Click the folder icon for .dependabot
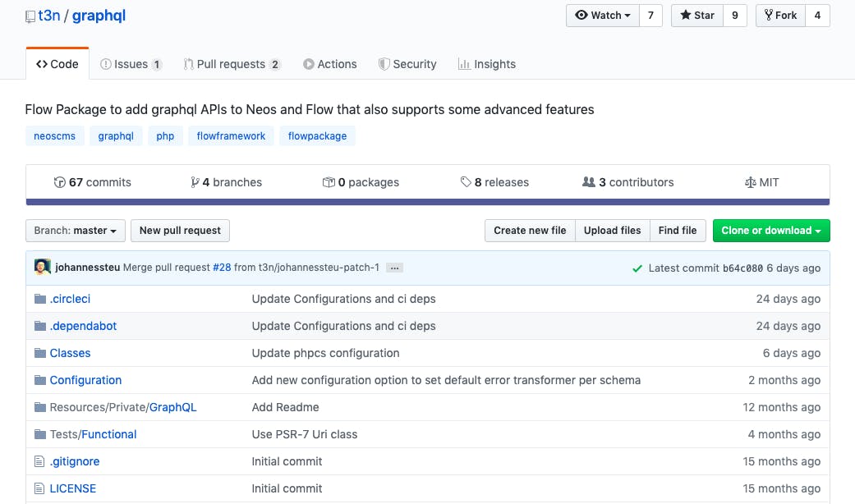 click(x=39, y=326)
